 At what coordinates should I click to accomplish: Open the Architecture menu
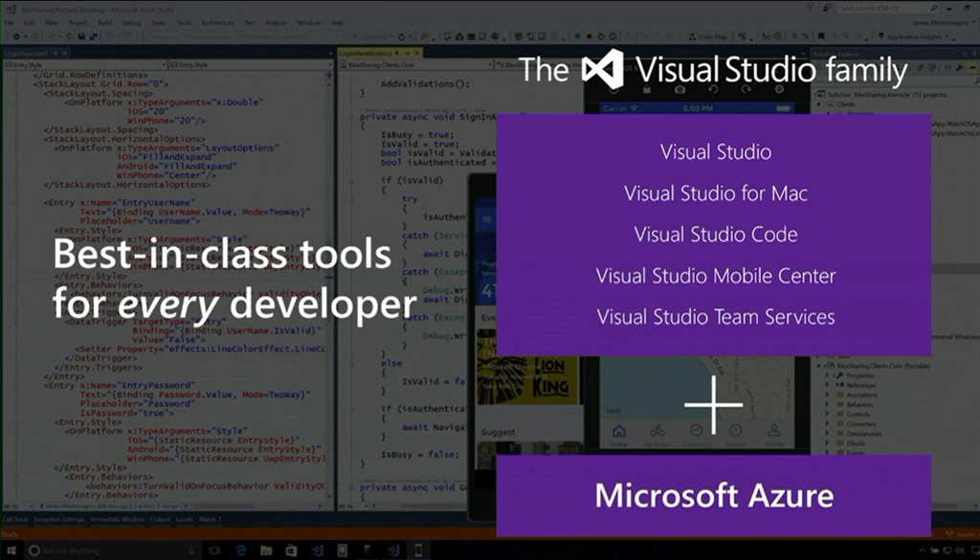tap(216, 23)
